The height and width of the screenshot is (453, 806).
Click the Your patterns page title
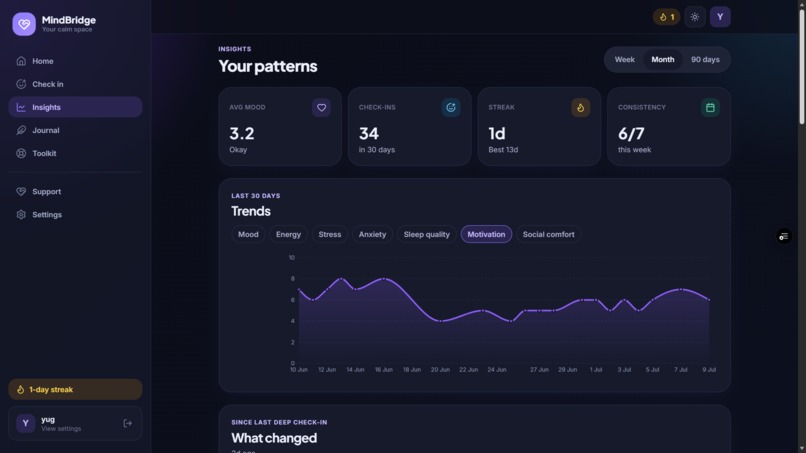268,66
